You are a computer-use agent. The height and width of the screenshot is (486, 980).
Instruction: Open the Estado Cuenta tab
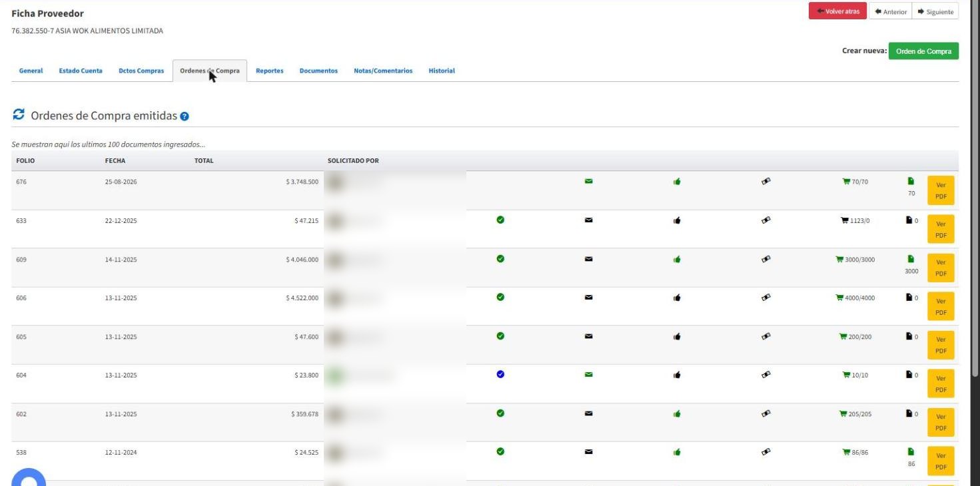(81, 71)
